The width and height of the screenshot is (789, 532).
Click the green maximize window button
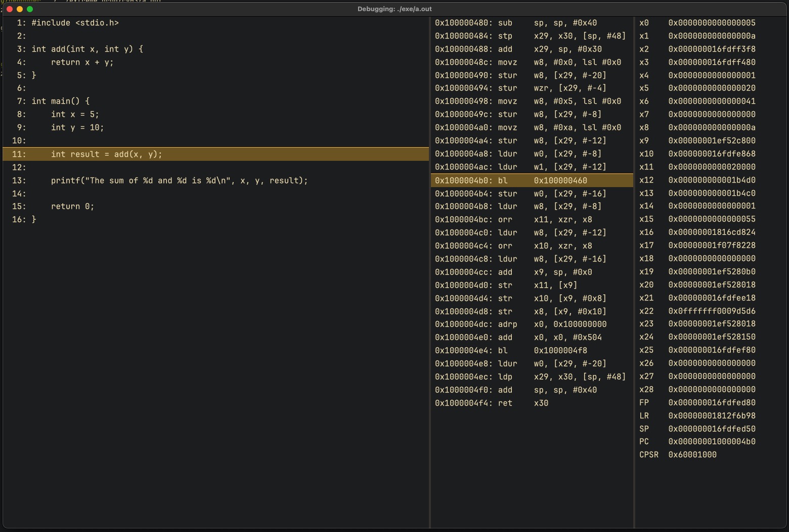30,9
